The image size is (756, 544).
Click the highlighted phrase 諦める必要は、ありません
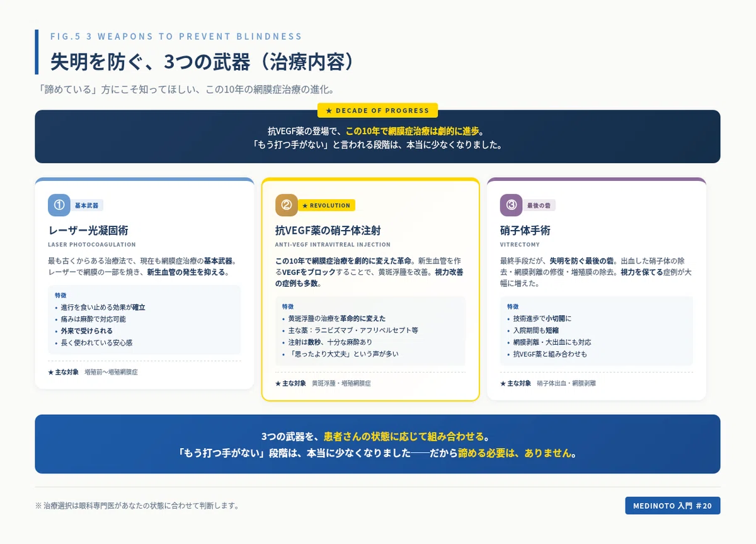(x=516, y=453)
